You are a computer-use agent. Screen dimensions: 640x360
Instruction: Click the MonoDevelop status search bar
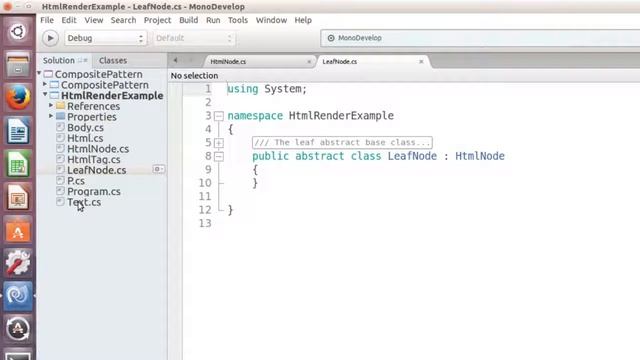point(480,38)
